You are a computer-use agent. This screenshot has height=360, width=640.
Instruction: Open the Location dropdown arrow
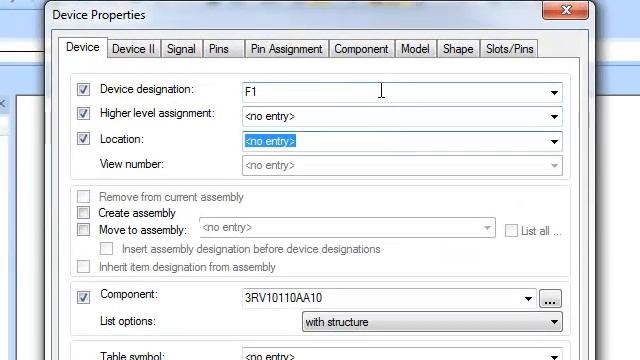tap(554, 142)
